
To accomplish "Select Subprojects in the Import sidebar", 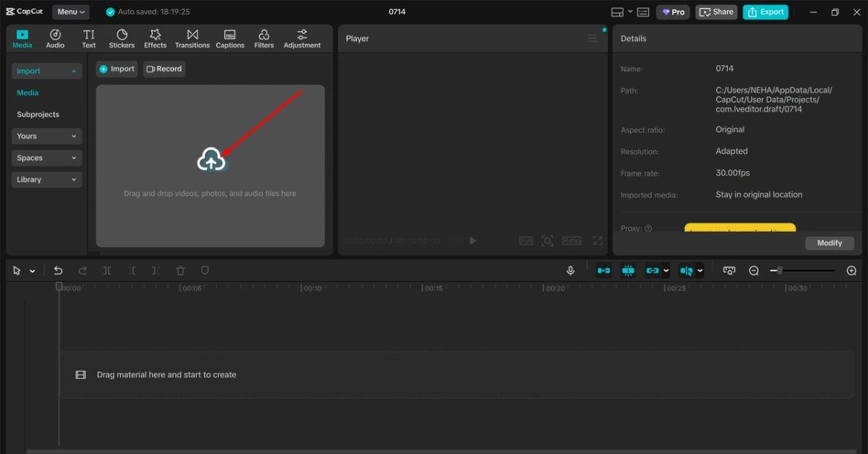I will [38, 114].
